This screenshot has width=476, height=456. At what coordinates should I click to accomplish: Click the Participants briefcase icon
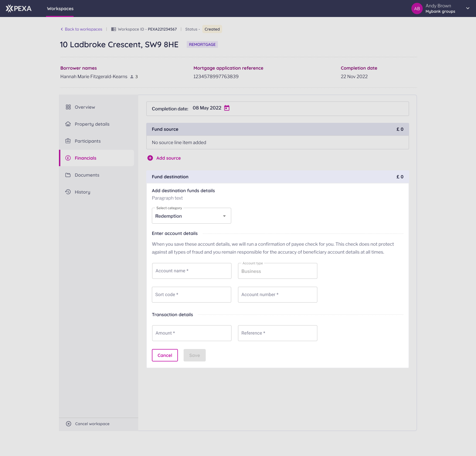click(68, 141)
